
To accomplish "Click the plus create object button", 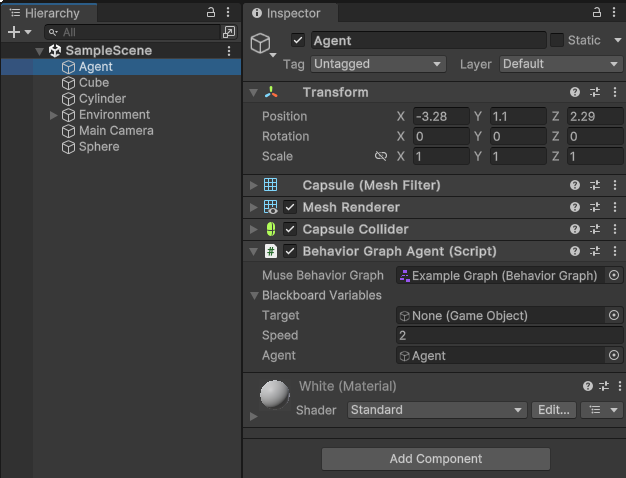I will pos(14,32).
